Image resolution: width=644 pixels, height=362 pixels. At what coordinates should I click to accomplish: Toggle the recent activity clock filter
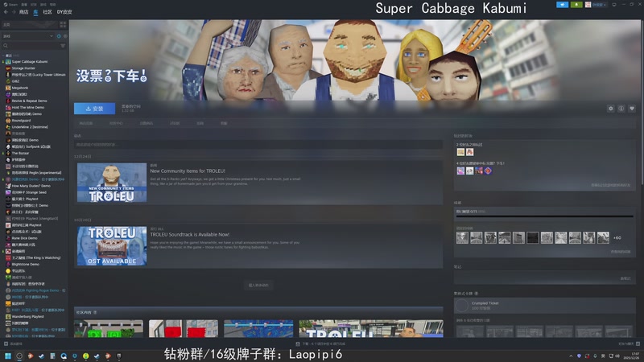[x=59, y=36]
